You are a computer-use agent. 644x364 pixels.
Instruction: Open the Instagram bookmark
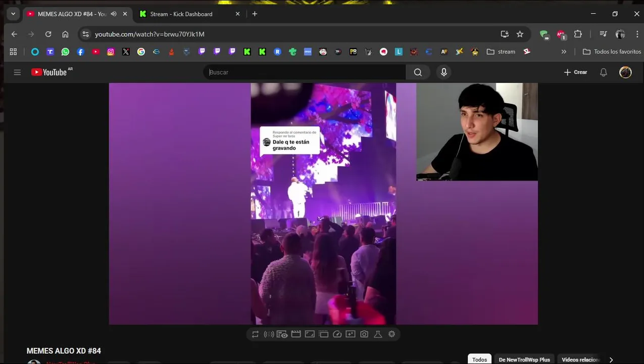[111, 52]
